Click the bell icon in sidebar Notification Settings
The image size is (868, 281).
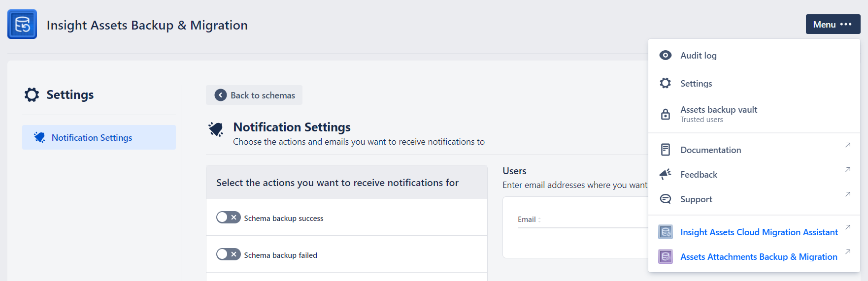39,137
